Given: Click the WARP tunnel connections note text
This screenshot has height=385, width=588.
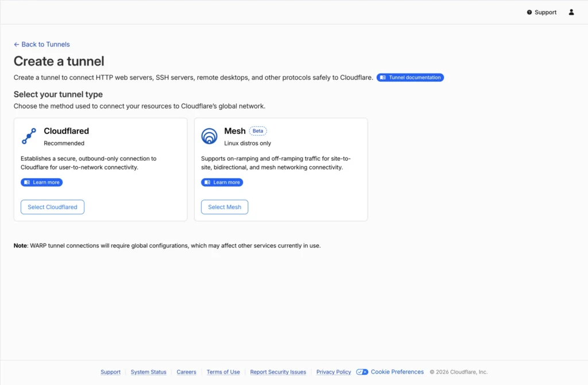Looking at the screenshot, I should click(x=167, y=246).
